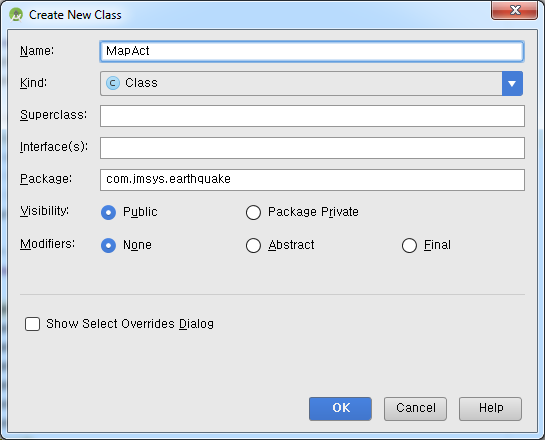Screen dimensions: 545x440
Task: Focus the Superclass text field
Action: [312, 116]
